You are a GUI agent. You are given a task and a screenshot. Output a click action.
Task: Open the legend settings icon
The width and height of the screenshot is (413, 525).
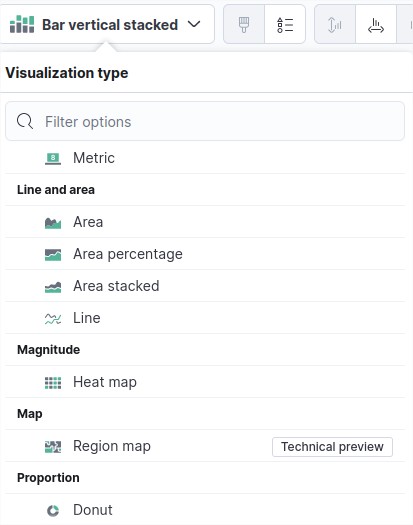(x=285, y=25)
